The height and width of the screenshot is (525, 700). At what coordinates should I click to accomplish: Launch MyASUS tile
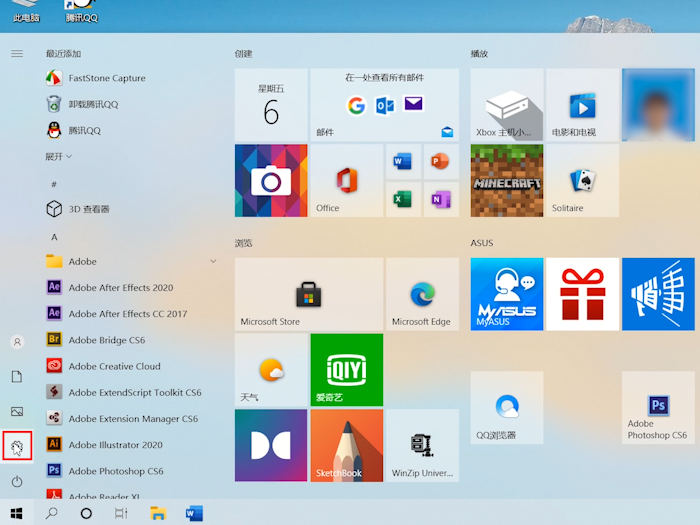coord(506,294)
